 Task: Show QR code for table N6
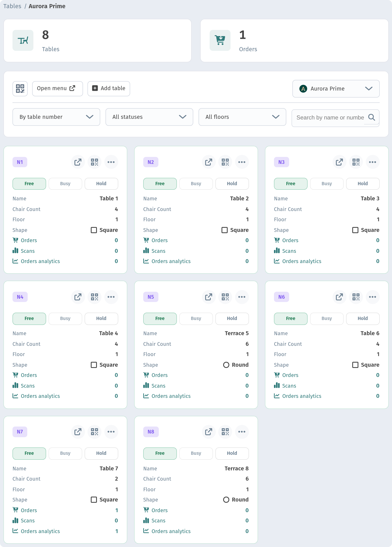[x=356, y=297]
